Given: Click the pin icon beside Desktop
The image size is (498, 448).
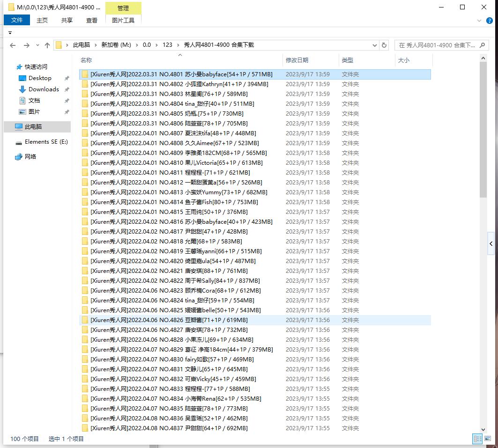Looking at the screenshot, I should [67, 78].
